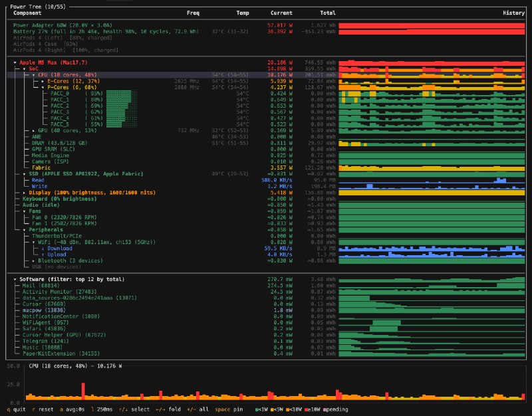Collapse the WiFi (-48 dBm) node
This screenshot has width=532, height=416.
[x=34, y=242]
